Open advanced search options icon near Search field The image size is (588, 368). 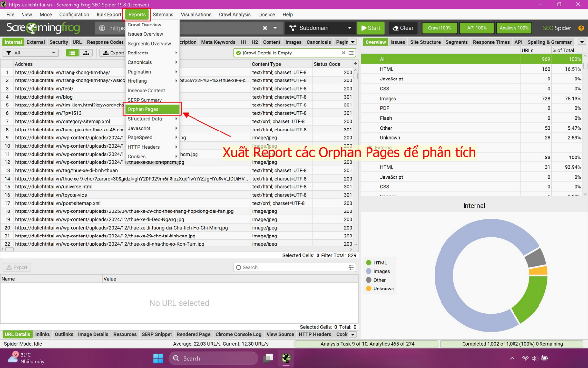[x=351, y=267]
